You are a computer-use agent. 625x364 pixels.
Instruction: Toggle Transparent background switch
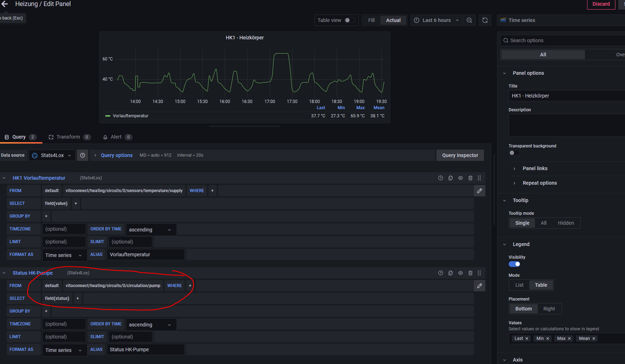(x=514, y=153)
